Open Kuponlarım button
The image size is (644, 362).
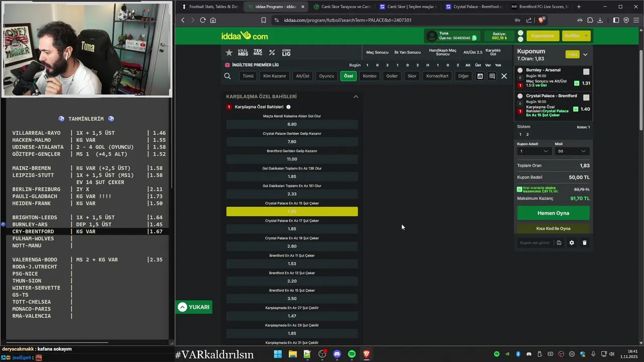pos(543,36)
